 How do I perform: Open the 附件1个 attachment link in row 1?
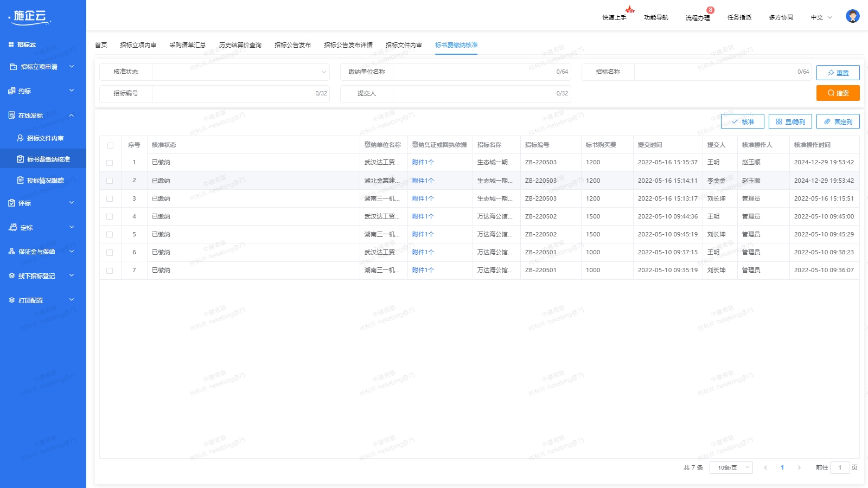point(423,162)
